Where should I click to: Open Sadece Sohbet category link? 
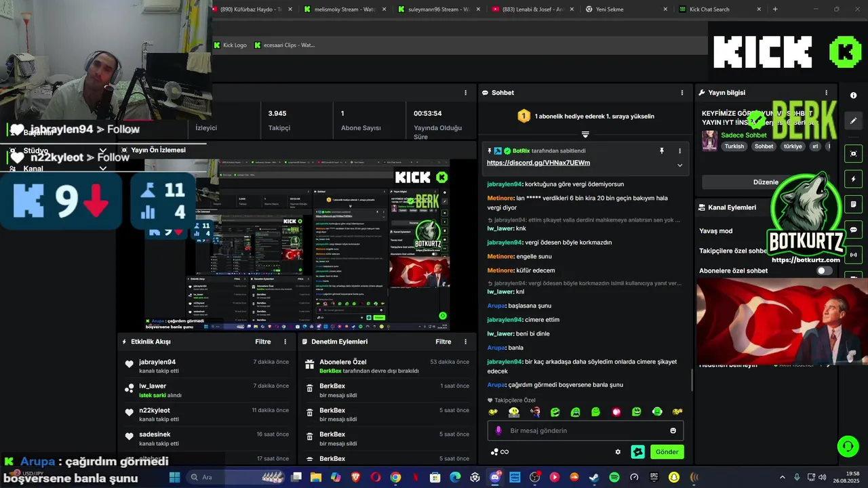[x=743, y=135]
